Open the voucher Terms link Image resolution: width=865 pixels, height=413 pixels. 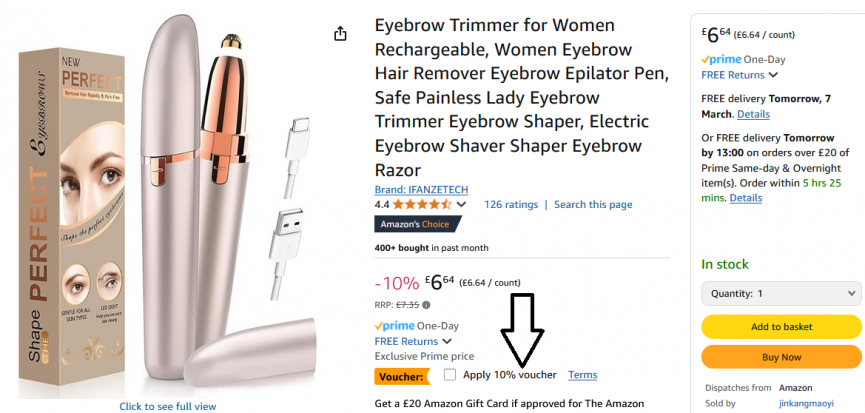[582, 375]
